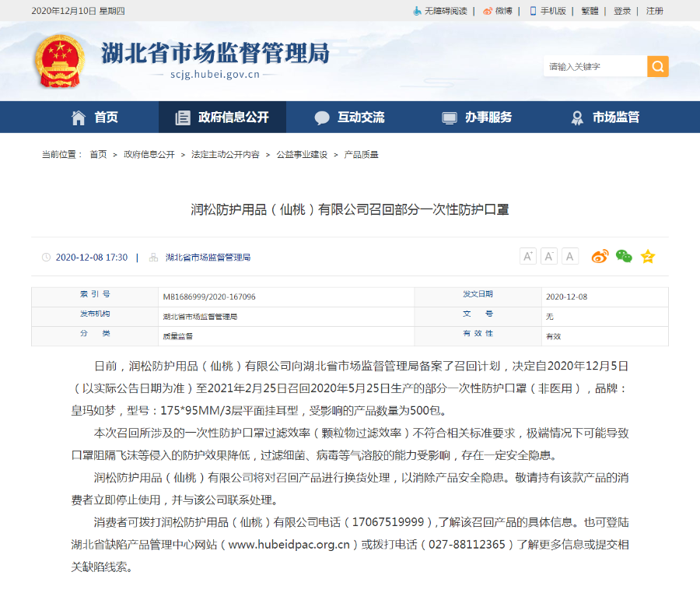This screenshot has height=600, width=700.
Task: Share article via the green WeChat icon
Action: click(624, 257)
